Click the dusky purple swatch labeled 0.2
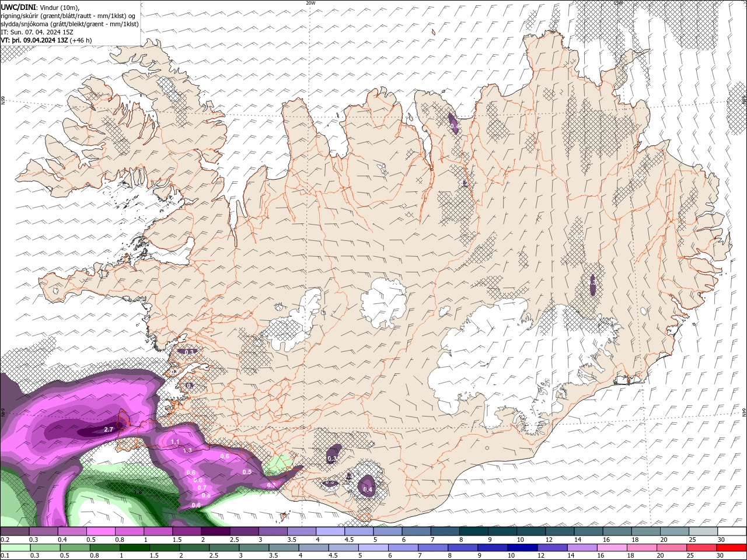Image resolution: width=747 pixels, height=560 pixels. (x=15, y=531)
